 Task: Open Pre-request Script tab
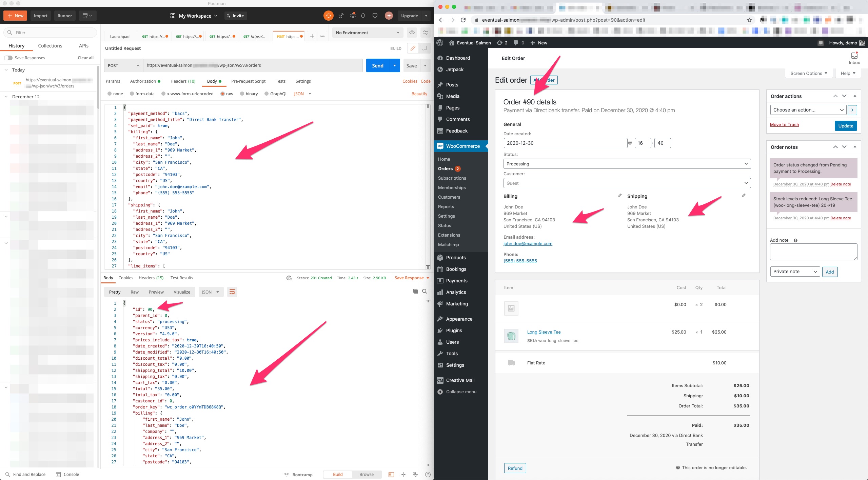[248, 81]
